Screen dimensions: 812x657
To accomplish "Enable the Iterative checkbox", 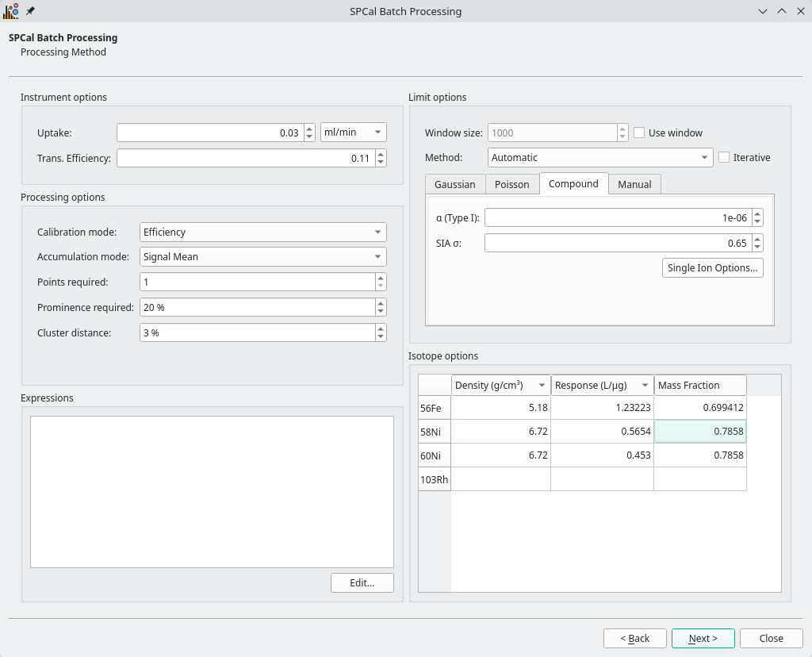I will tap(724, 158).
